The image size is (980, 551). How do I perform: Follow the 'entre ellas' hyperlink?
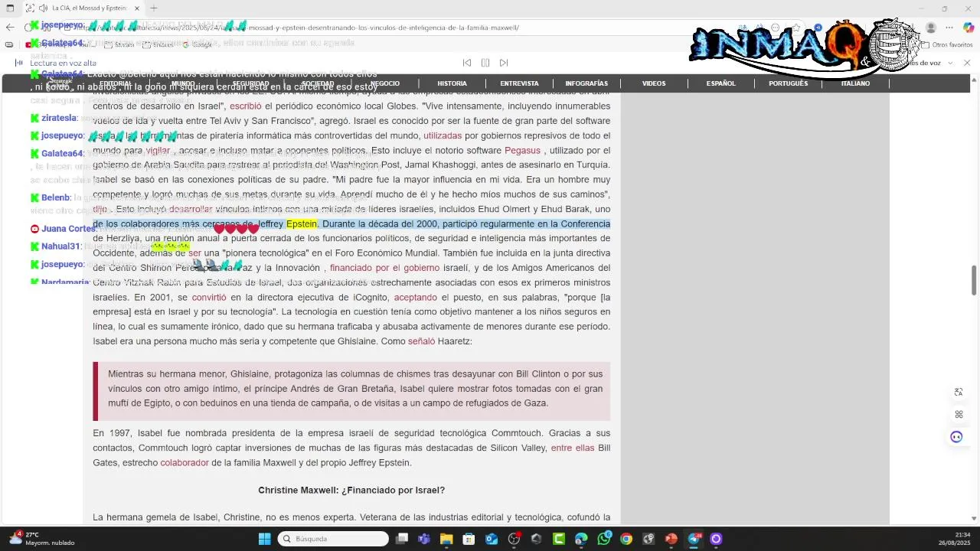pos(573,448)
